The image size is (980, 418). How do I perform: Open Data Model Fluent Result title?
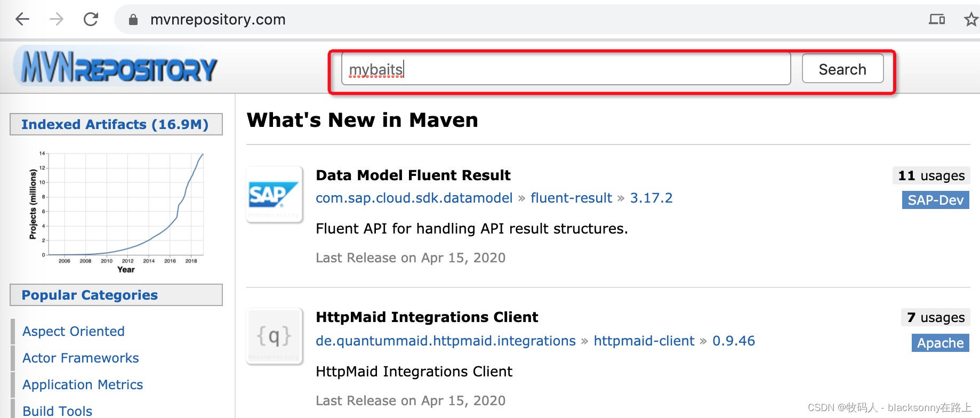click(413, 175)
